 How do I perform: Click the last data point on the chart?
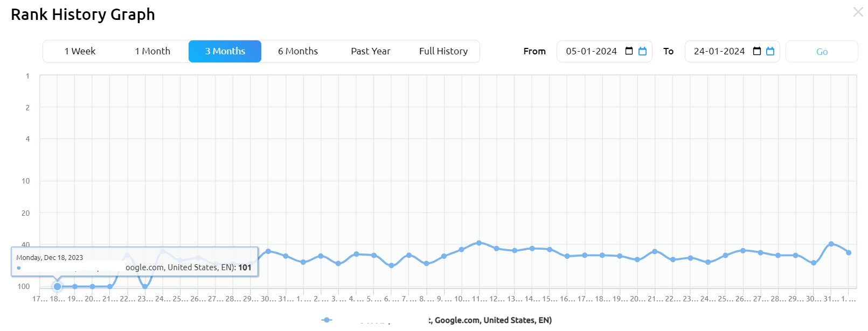click(x=849, y=252)
